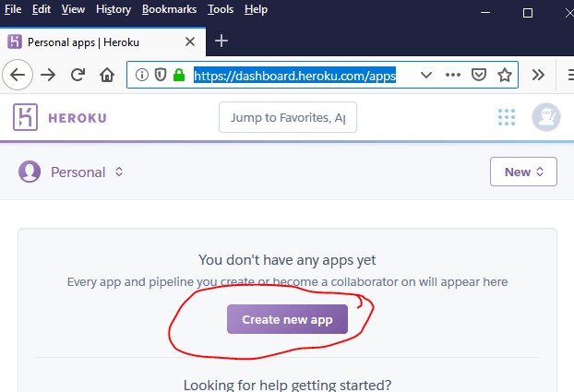
Task: Open the File menu
Action: point(13,9)
